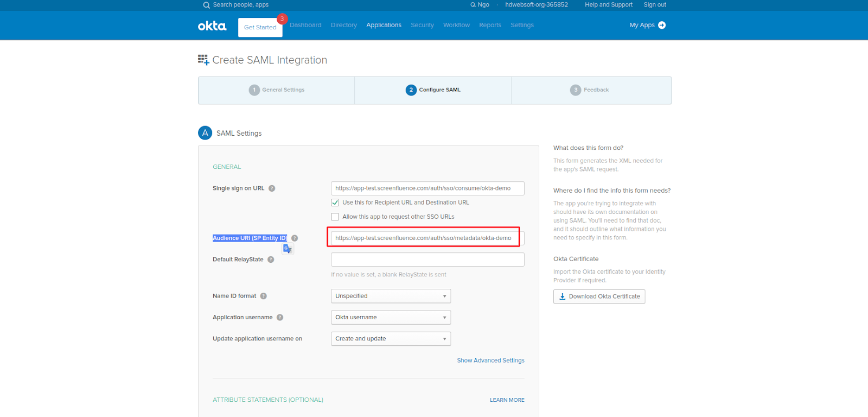Click the Okta logo
This screenshot has height=417, width=868.
pos(212,26)
